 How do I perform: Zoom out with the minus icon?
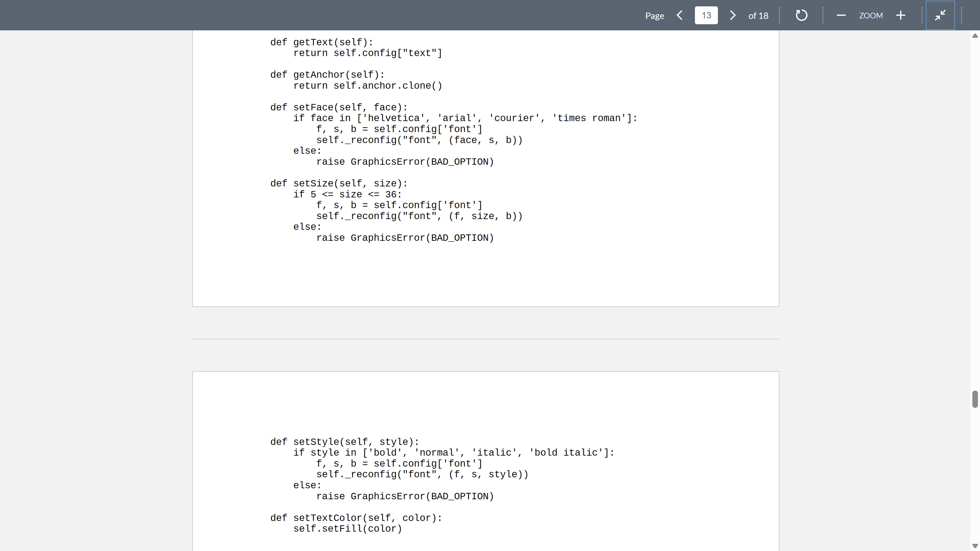click(841, 15)
